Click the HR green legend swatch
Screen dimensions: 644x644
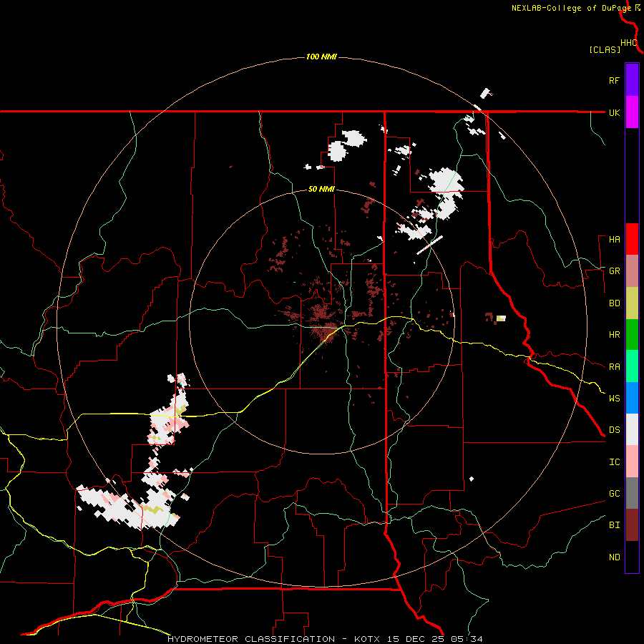[x=632, y=335]
